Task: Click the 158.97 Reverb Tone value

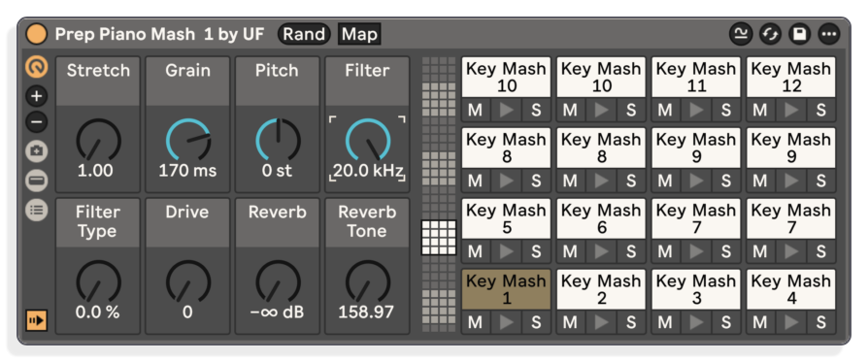Action: (366, 313)
